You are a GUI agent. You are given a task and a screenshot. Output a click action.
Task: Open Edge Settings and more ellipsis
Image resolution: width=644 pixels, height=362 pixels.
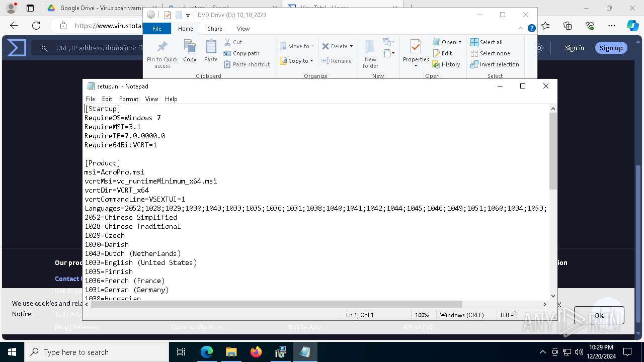click(612, 26)
